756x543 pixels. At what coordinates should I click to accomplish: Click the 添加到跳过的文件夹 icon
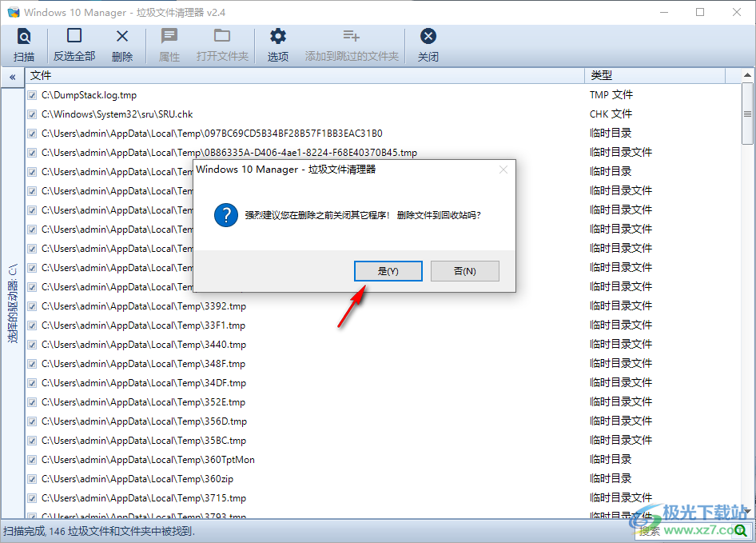click(x=352, y=36)
